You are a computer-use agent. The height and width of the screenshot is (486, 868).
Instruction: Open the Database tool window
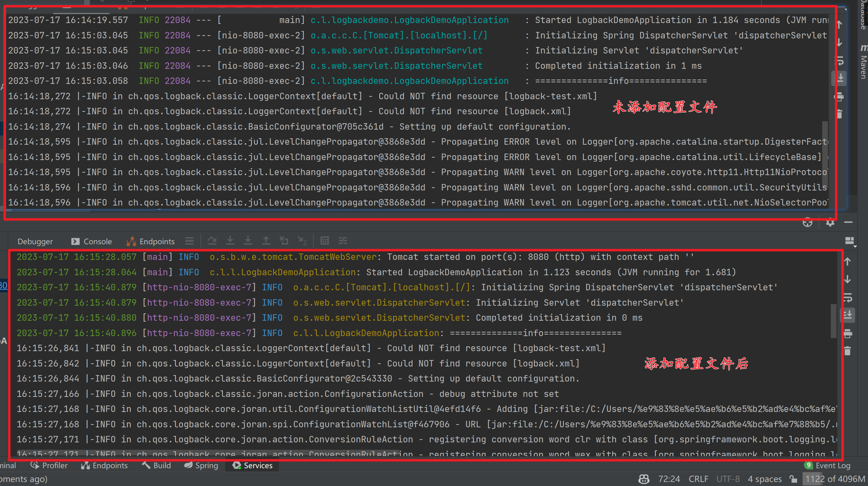[x=864, y=15]
